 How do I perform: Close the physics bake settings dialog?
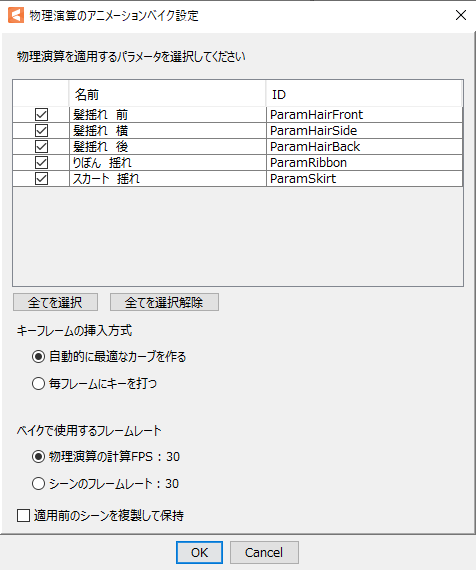click(x=461, y=15)
